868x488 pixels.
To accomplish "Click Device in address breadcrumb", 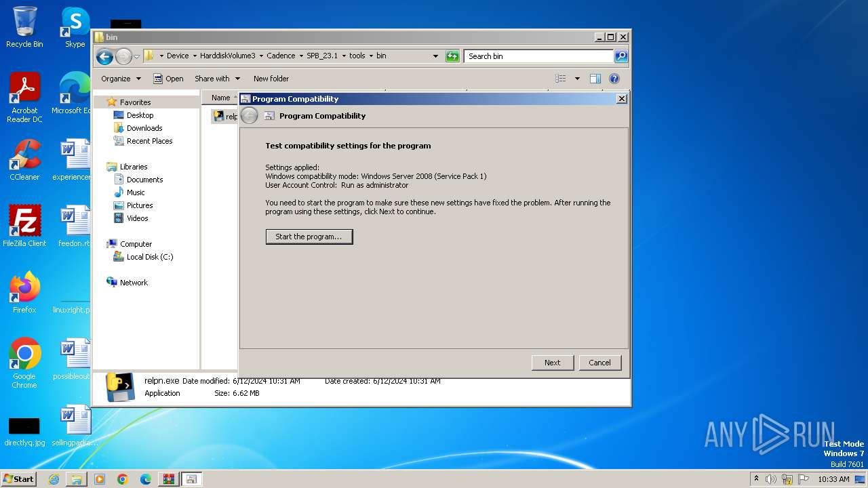I will pos(178,56).
